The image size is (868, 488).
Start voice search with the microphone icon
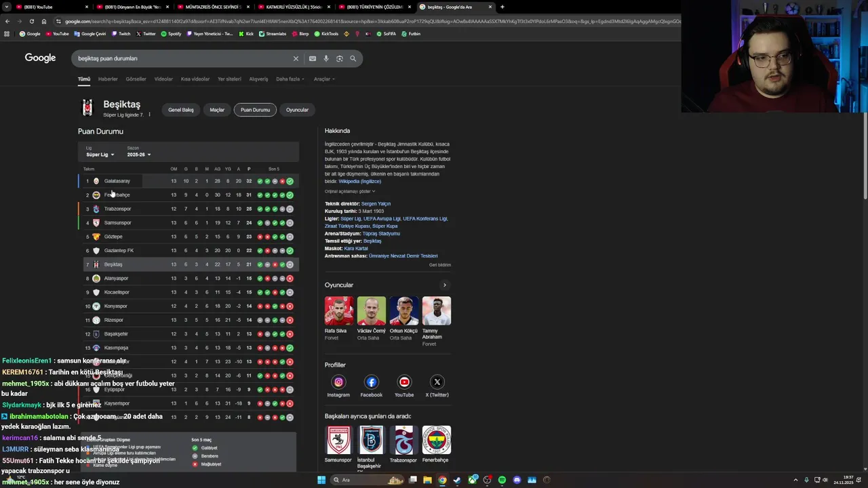coord(326,58)
